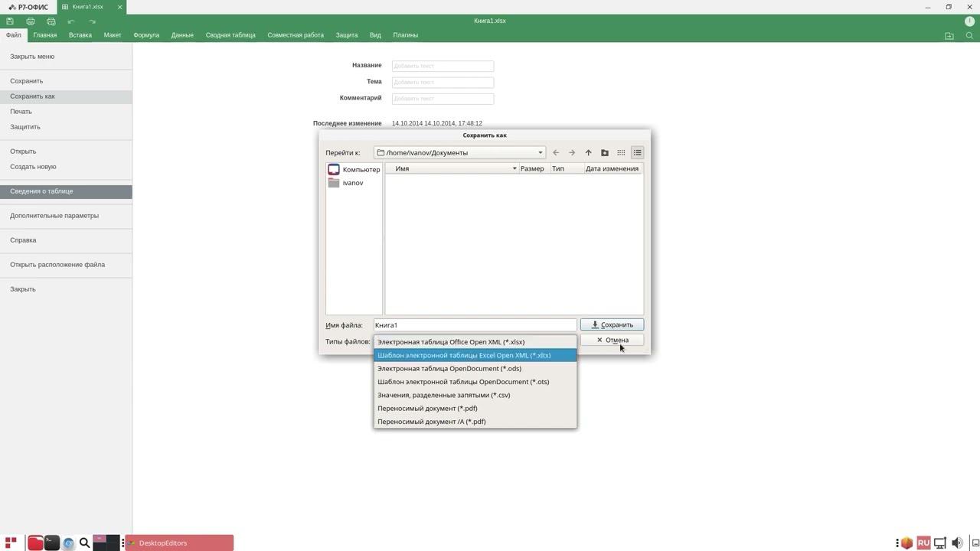The height and width of the screenshot is (551, 980).
Task: Click the Отмена button in the dialog
Action: tap(612, 340)
